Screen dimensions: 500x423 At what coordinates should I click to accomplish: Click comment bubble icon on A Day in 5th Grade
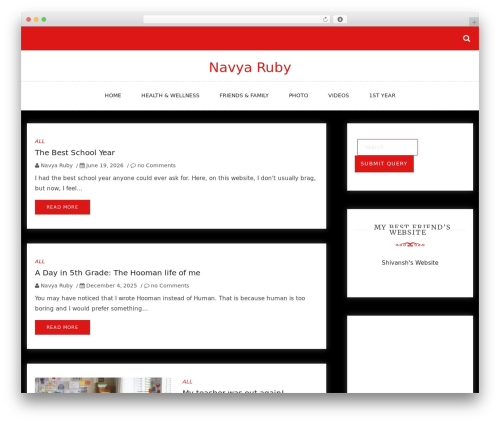coord(147,286)
